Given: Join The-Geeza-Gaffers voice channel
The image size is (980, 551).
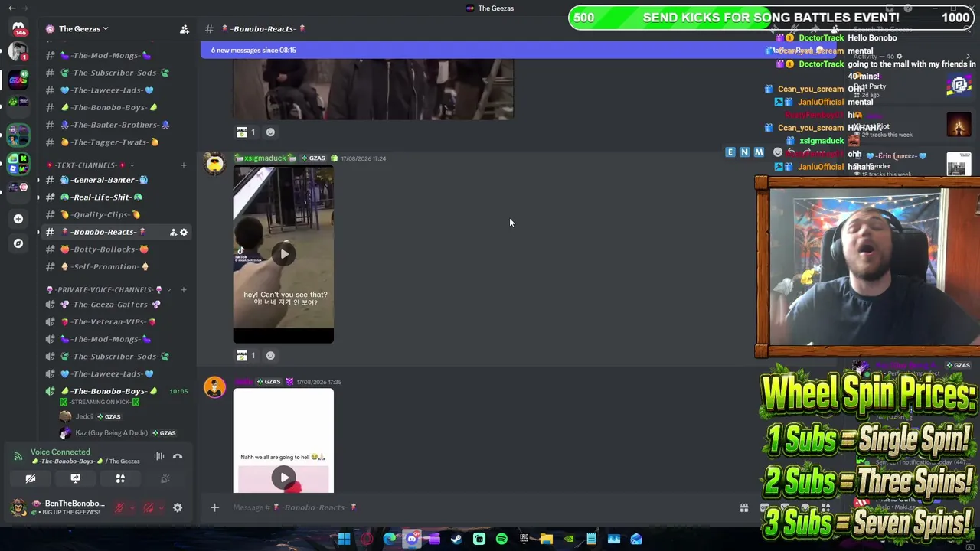Looking at the screenshot, I should (x=115, y=305).
